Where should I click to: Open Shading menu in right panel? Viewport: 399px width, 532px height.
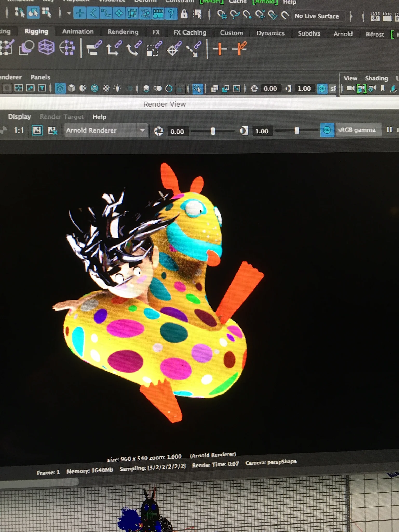tap(376, 78)
